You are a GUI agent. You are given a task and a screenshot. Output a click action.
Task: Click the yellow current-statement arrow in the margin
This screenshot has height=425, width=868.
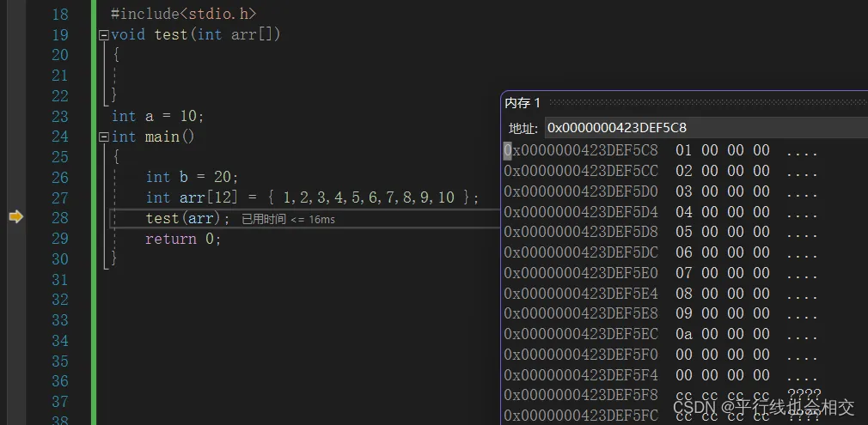(16, 217)
